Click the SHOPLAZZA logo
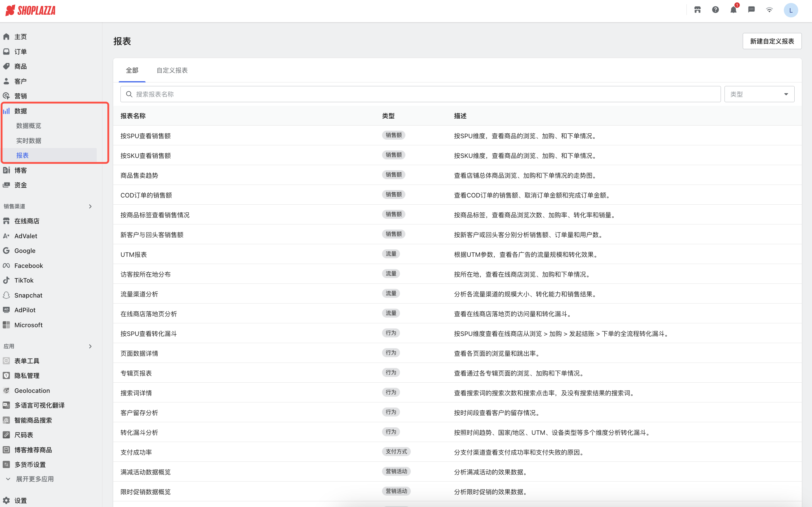The image size is (812, 507). point(31,10)
